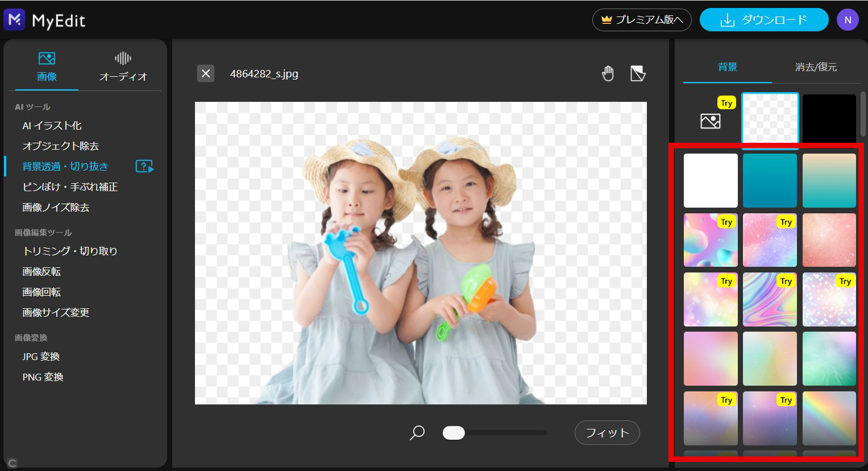Switch to the 消去/復元 tab
Viewport: 868px width, 471px height.
click(x=817, y=67)
